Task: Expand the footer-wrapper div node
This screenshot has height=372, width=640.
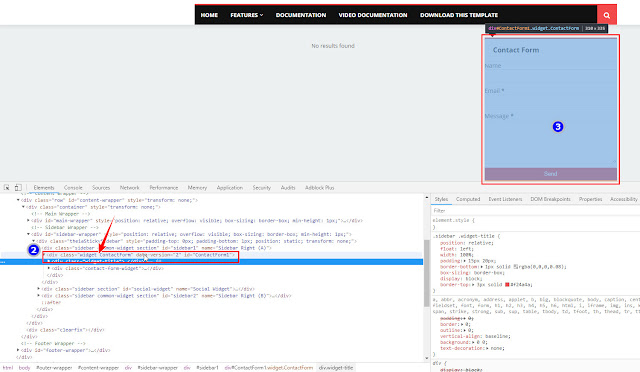Action: pos(18,350)
